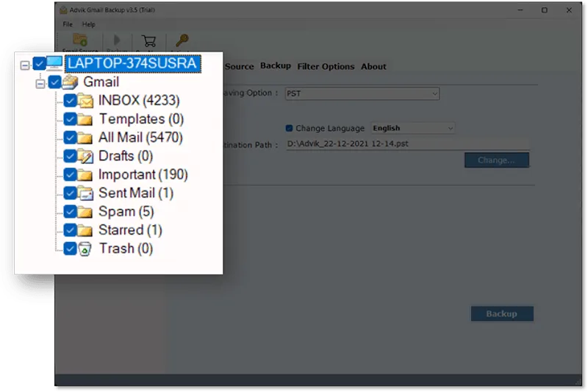Select the Drafts (0) label
Viewport: 588px width, 392px height.
coord(126,156)
